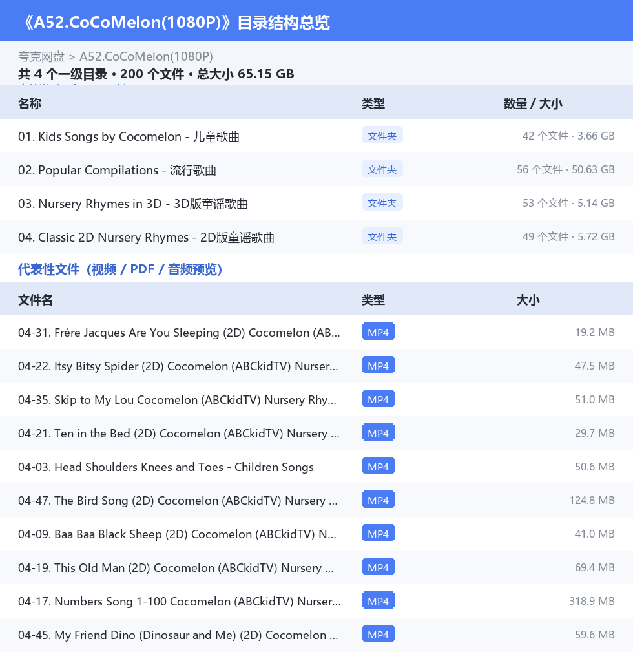Click size text 42 个文件 · 3.66 GB
The height and width of the screenshot is (672, 633).
point(568,136)
